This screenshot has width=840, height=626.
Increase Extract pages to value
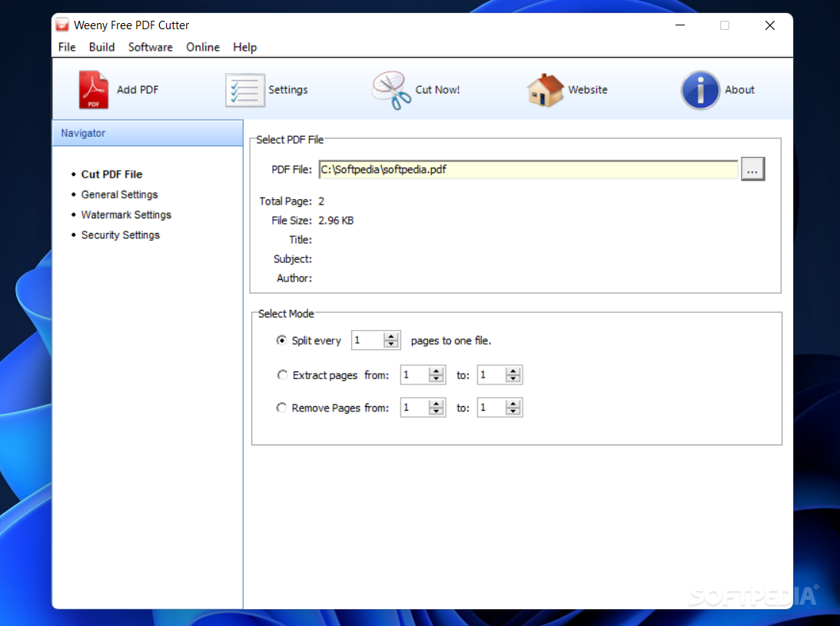[x=513, y=371]
